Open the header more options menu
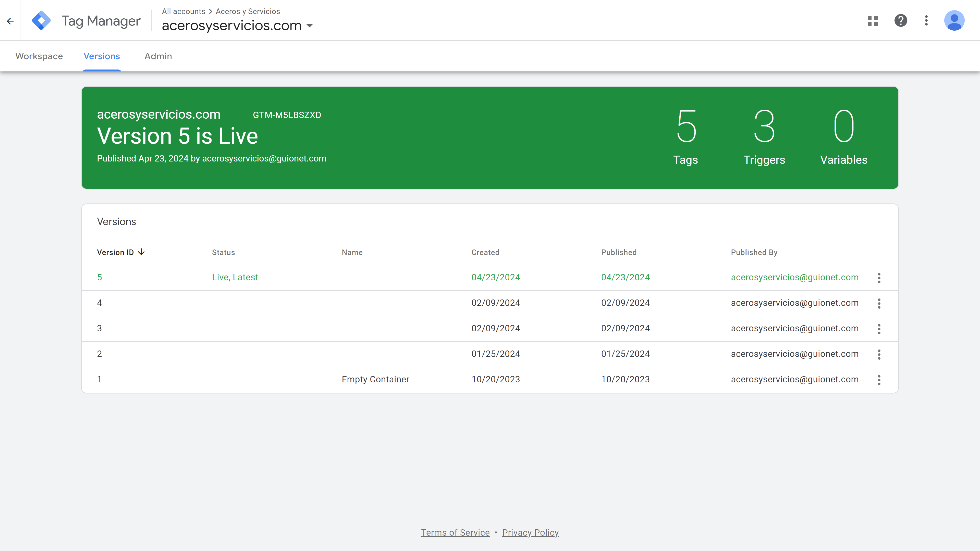980x551 pixels. (x=926, y=20)
